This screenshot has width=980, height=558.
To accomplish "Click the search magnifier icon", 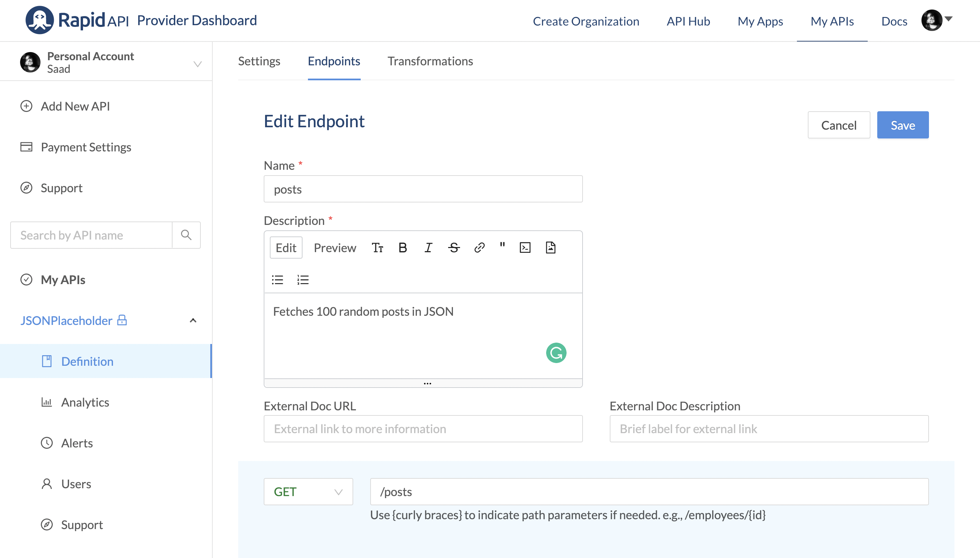I will pos(186,235).
